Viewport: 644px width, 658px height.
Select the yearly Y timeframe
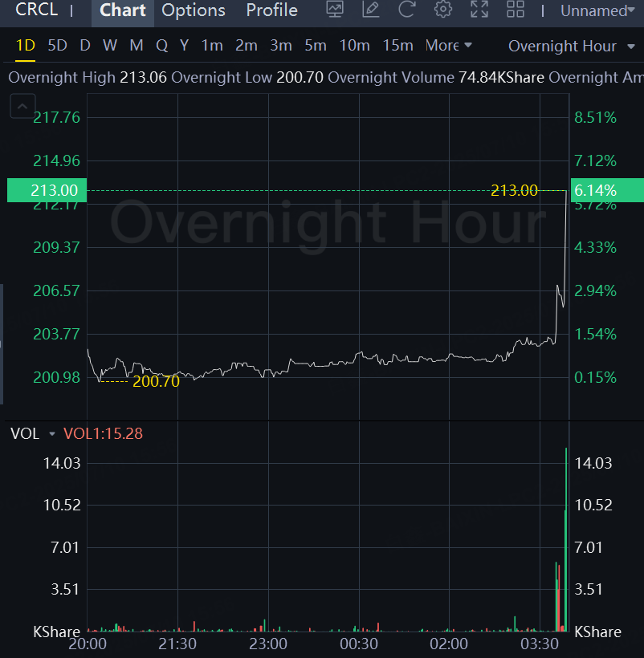184,45
